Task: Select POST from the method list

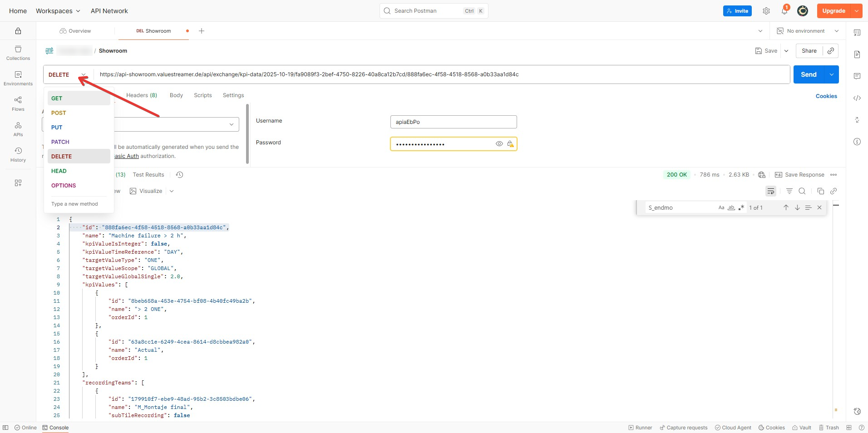Action: pos(59,113)
